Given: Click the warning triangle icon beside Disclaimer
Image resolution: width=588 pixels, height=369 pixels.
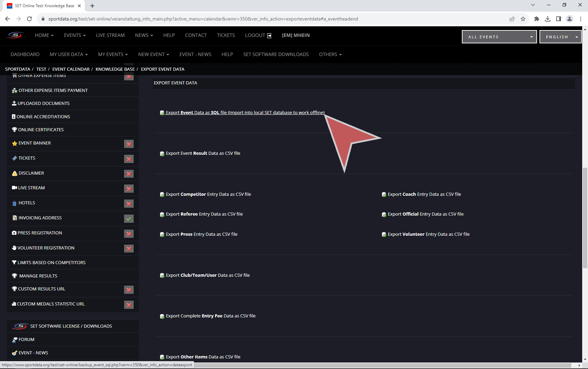Looking at the screenshot, I should [14, 174].
